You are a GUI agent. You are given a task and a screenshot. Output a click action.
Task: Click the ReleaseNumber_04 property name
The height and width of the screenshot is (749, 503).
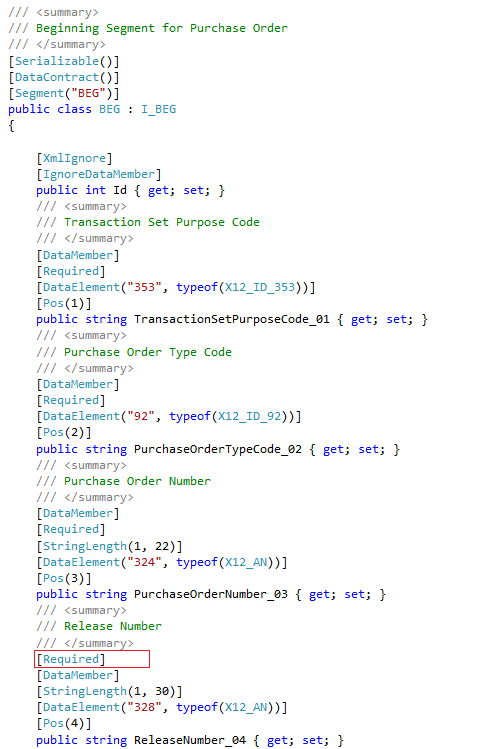pyautogui.click(x=190, y=740)
